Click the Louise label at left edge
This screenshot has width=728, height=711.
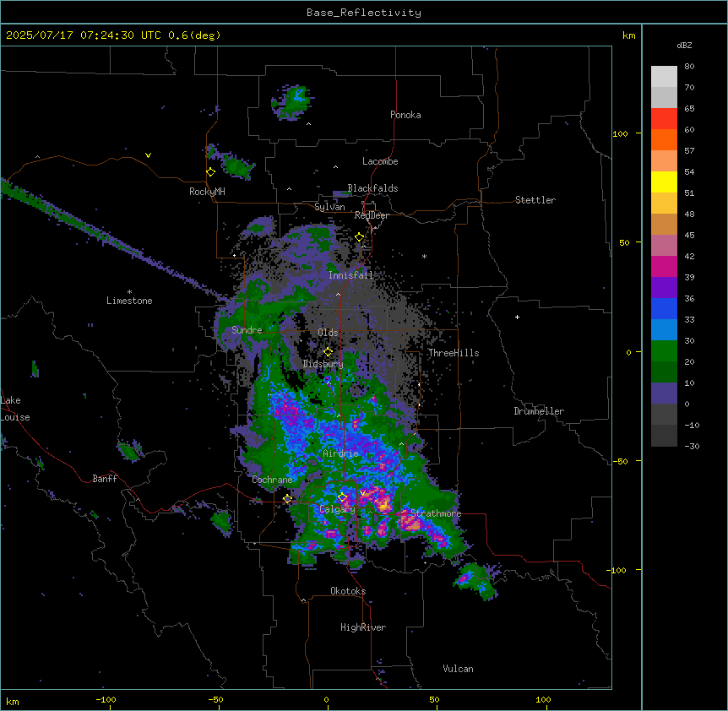(x=15, y=417)
